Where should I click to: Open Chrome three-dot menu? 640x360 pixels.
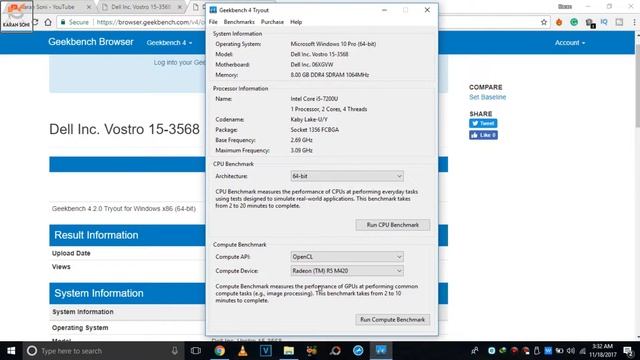pyautogui.click(x=634, y=22)
